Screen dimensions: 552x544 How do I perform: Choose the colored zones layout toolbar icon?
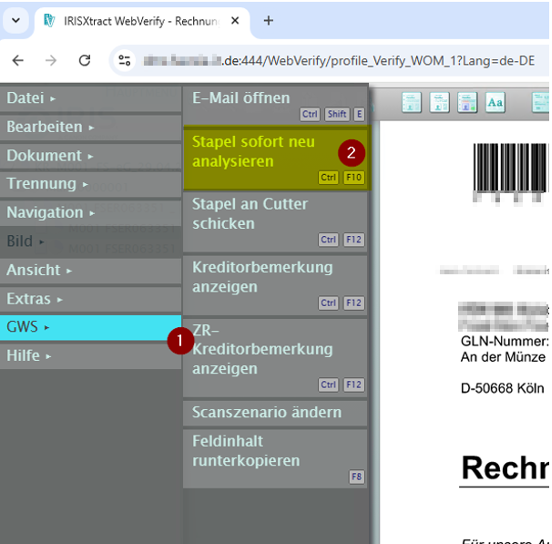click(467, 102)
